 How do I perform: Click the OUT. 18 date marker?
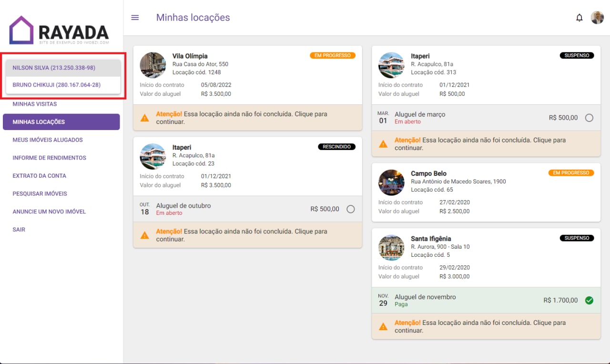pyautogui.click(x=145, y=209)
